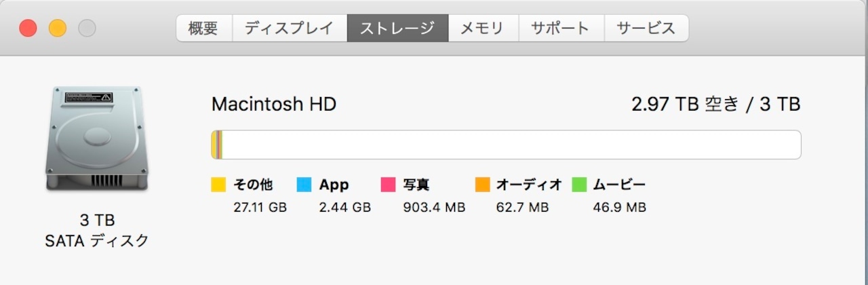Switch to the 概要 tab
This screenshot has height=285, width=868.
(204, 28)
